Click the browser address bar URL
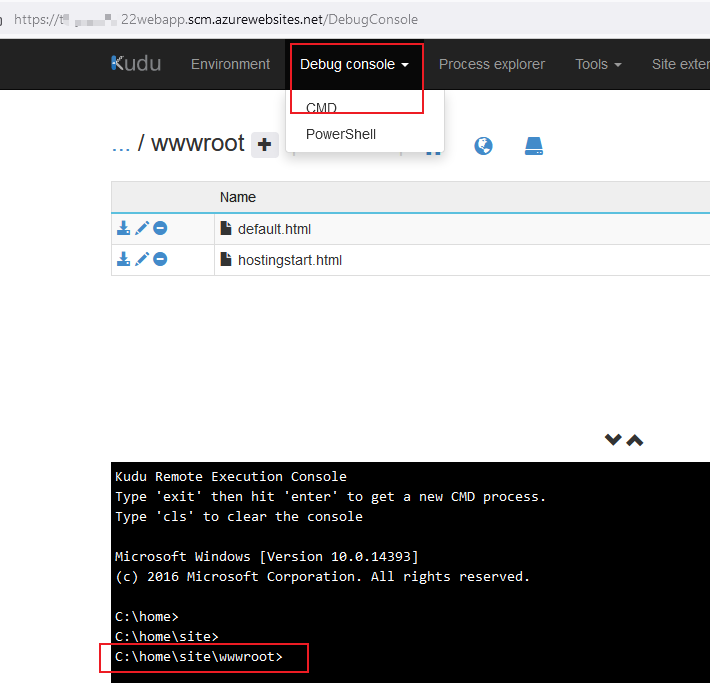The height and width of the screenshot is (683, 710). tap(216, 19)
